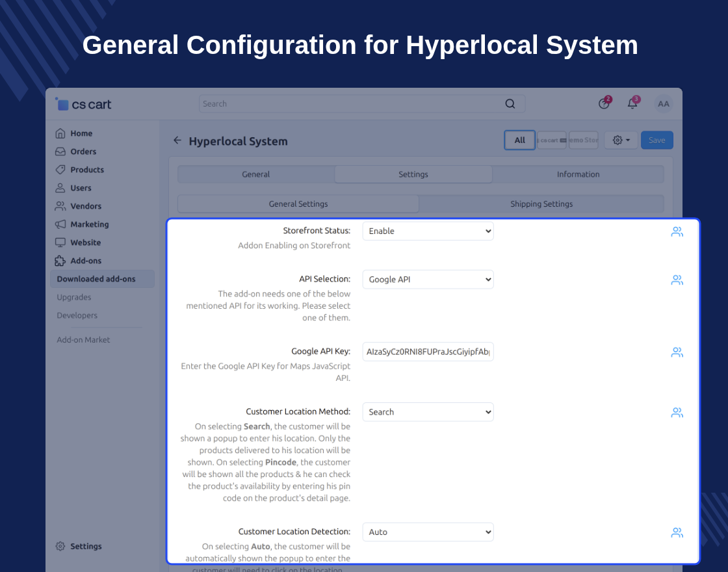Click the Hyperlocal System page title
This screenshot has height=572, width=728.
(238, 141)
